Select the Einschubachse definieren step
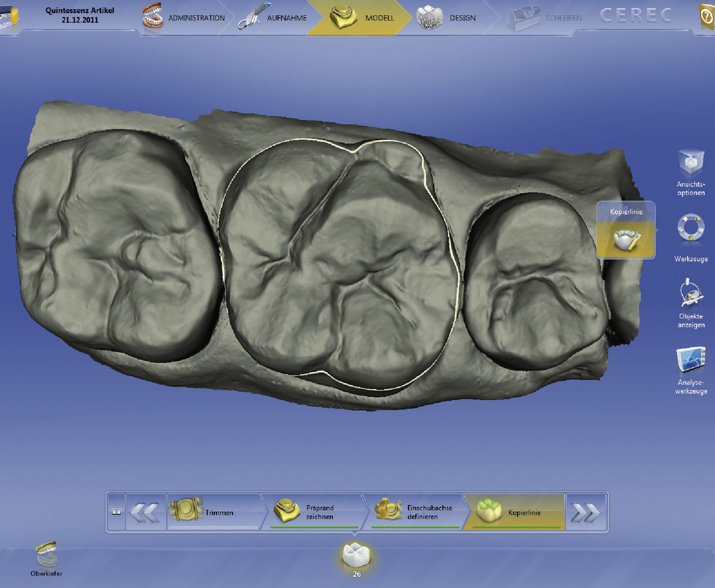Viewport: 715px width, 588px height. (413, 512)
